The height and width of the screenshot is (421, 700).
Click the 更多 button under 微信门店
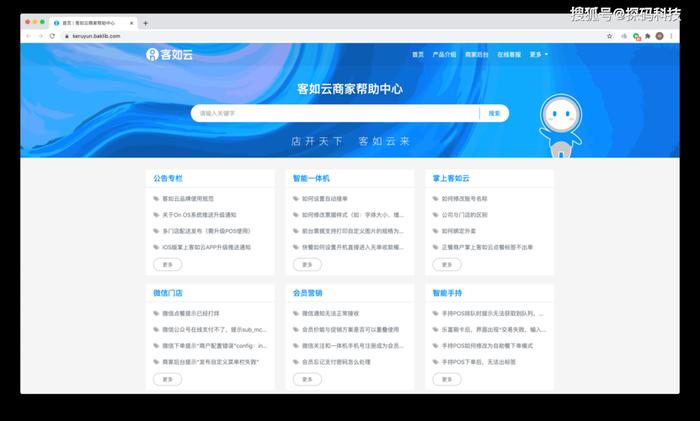167,379
